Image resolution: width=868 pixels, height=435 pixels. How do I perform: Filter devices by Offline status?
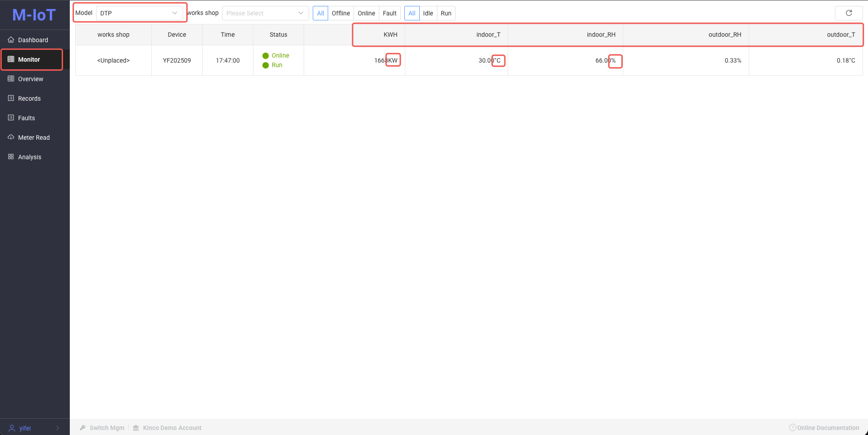340,13
